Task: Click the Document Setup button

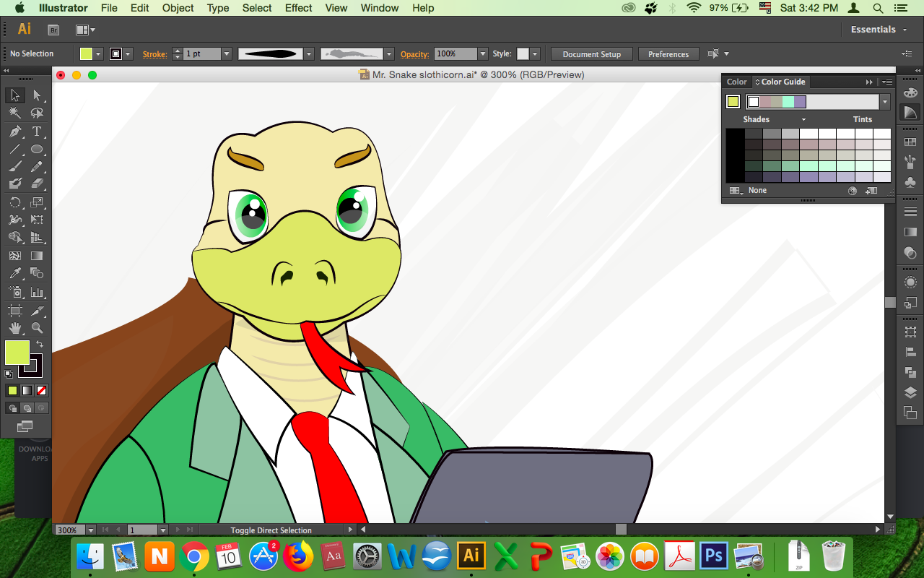Action: 592,54
